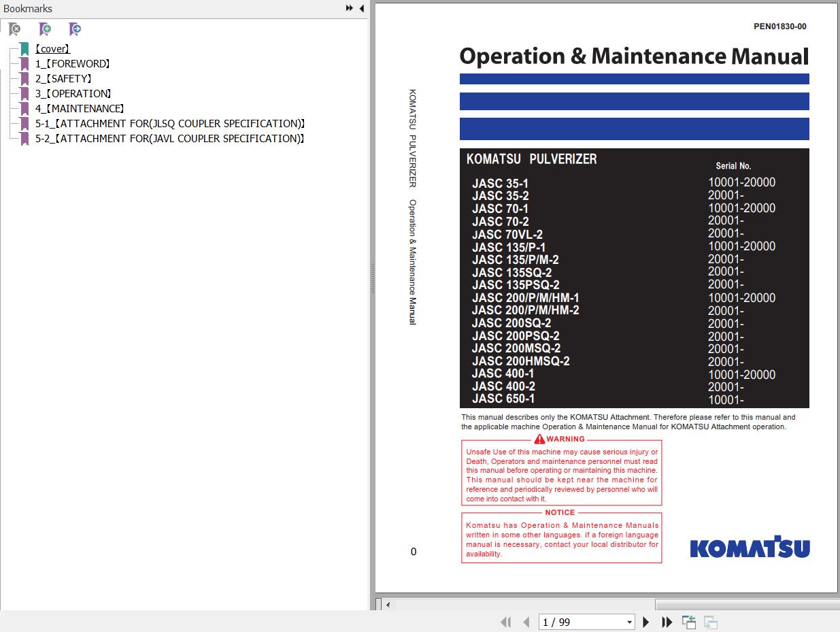Click the purple bookmark icon beside 1_【FOREWORD】
840x632 pixels.
[24, 64]
